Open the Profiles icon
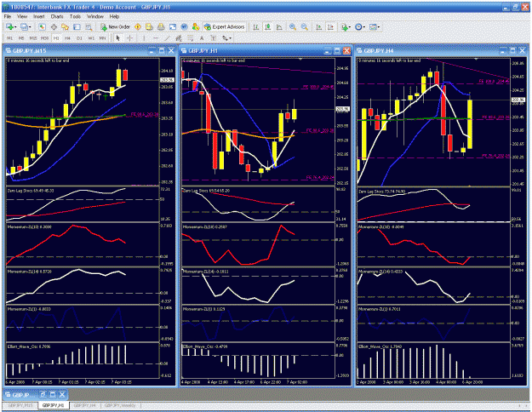Viewport: 532px width, 412px height. (x=24, y=26)
